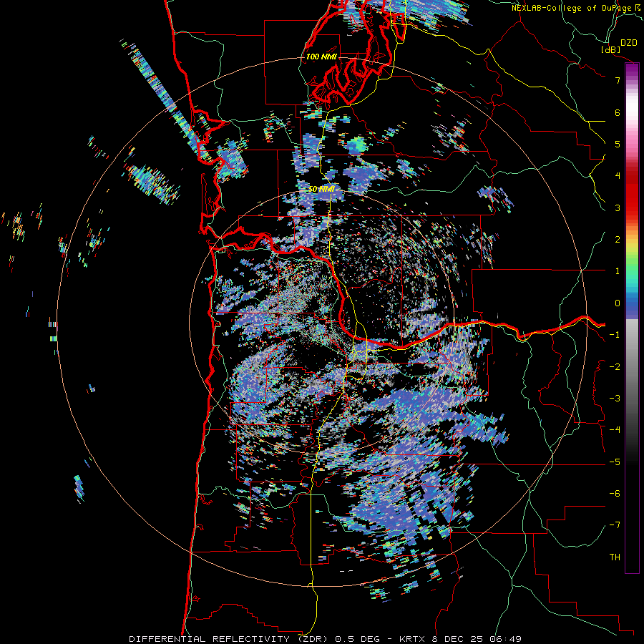
Task: Click the "06:49" timestamp text
Action: coord(506,639)
